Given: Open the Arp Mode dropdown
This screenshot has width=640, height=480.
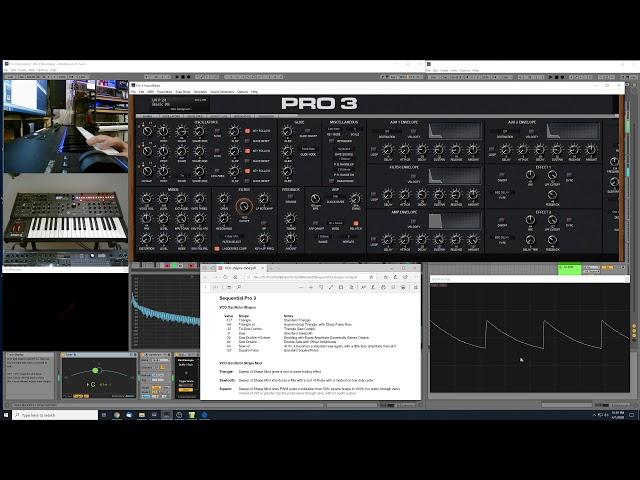Looking at the screenshot, I should click(336, 223).
